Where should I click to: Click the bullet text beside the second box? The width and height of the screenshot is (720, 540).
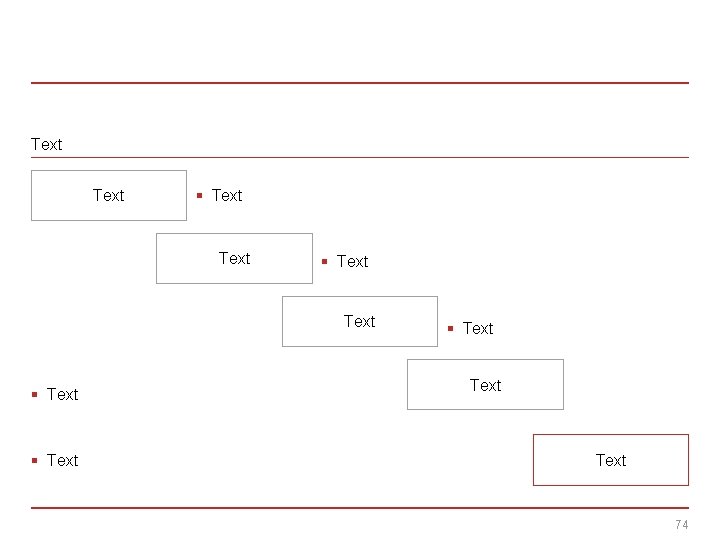click(x=352, y=262)
